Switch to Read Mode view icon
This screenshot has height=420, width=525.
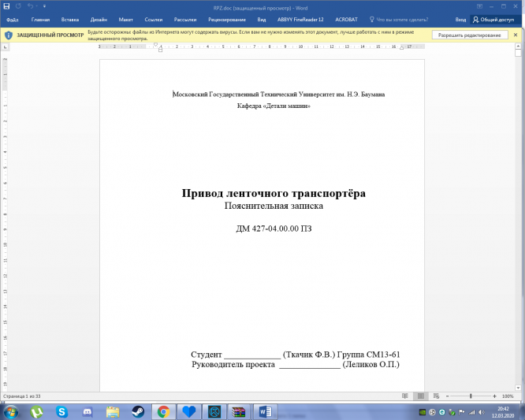405,396
